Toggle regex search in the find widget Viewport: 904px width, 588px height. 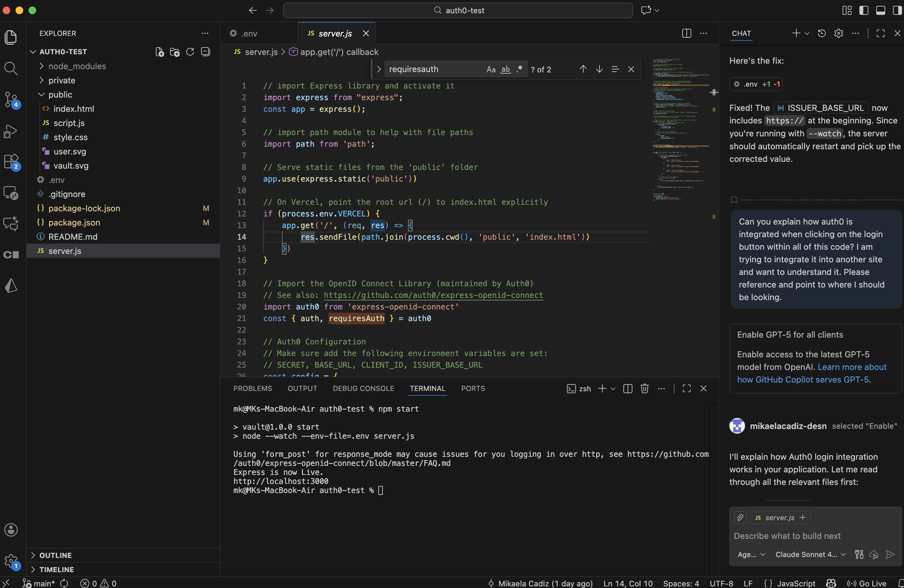519,69
